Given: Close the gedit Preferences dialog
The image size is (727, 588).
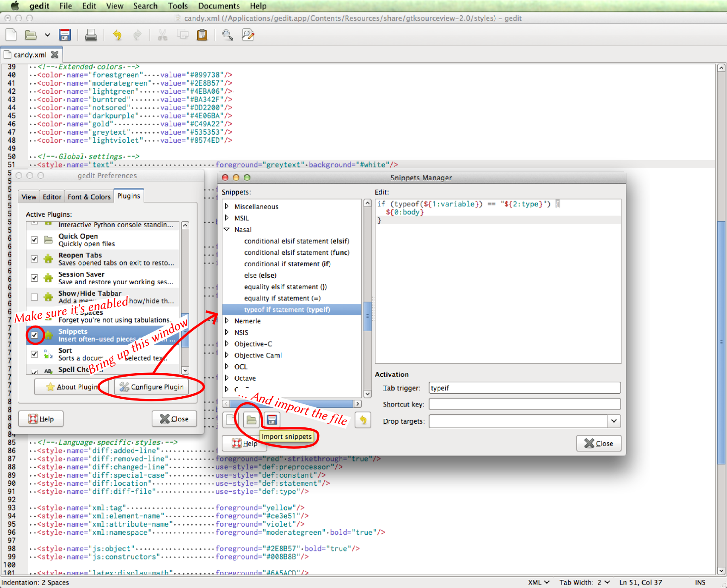Looking at the screenshot, I should (x=174, y=419).
